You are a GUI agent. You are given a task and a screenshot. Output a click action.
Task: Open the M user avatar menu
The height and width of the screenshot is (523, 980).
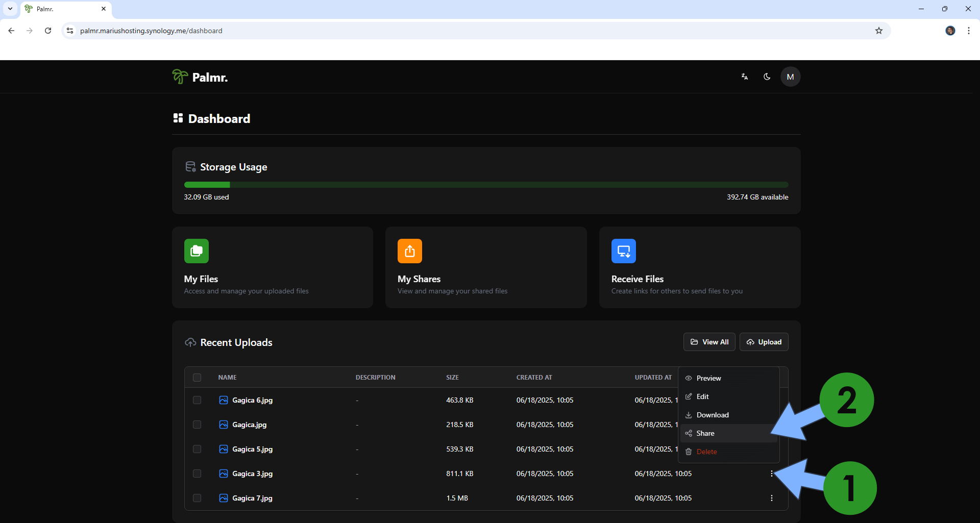pyautogui.click(x=790, y=77)
